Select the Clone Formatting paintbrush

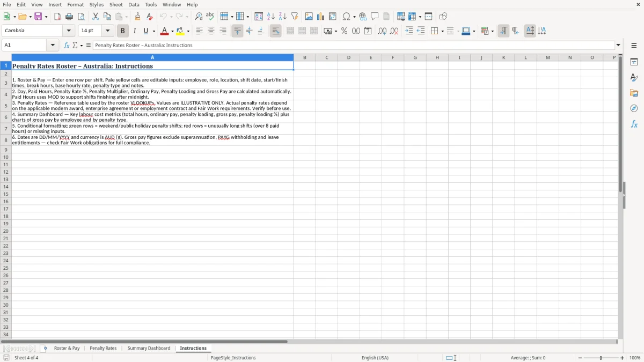tap(138, 17)
